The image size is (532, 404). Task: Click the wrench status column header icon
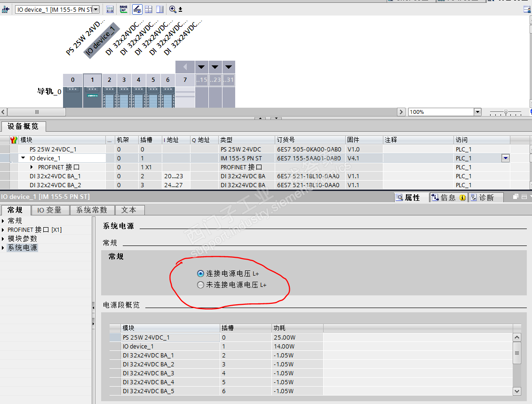tap(14, 140)
